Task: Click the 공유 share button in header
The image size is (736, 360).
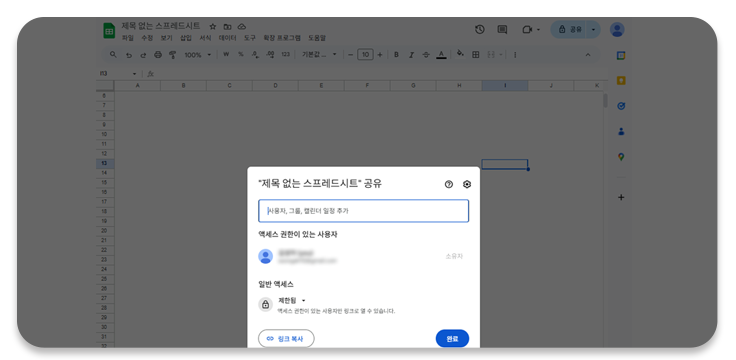Action: (x=569, y=30)
